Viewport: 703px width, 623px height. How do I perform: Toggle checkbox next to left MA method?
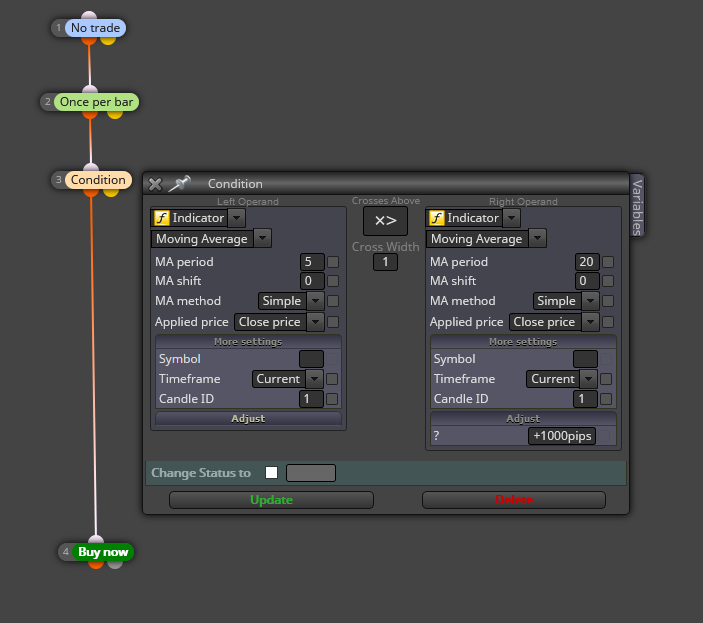coord(333,301)
